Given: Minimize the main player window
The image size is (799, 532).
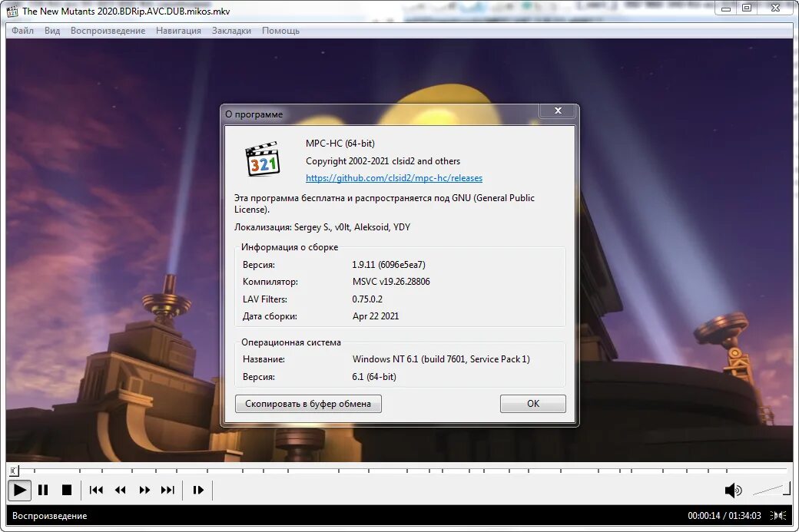Looking at the screenshot, I should (x=726, y=8).
